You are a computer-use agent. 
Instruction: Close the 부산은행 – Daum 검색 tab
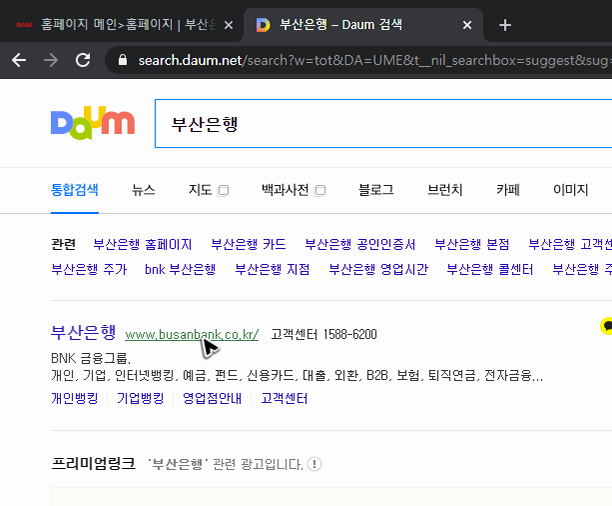coord(467,25)
